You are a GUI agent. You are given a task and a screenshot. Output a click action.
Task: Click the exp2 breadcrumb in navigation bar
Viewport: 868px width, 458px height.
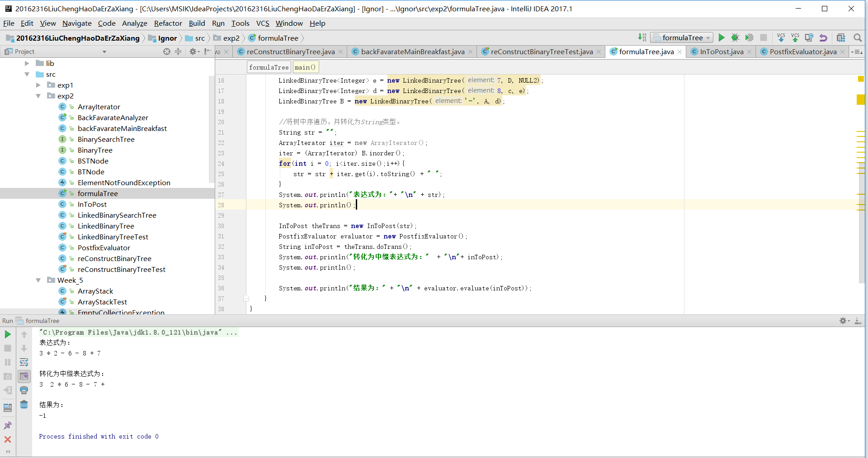coord(226,38)
